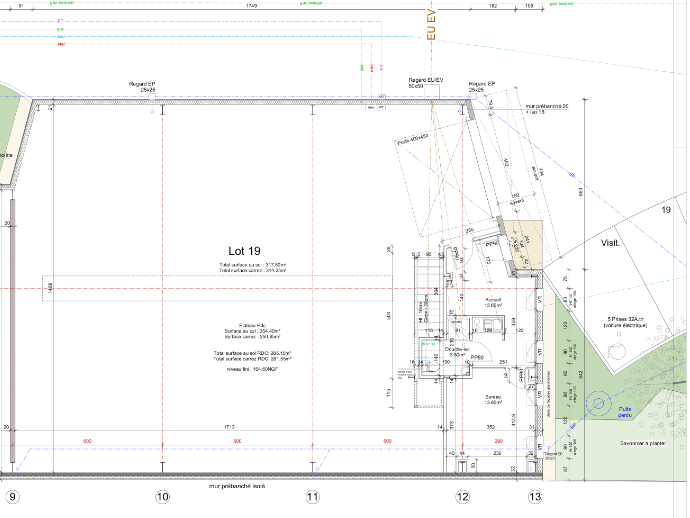Image resolution: width=690 pixels, height=518 pixels.
Task: Select the "Visit." parking label
Action: (x=610, y=243)
